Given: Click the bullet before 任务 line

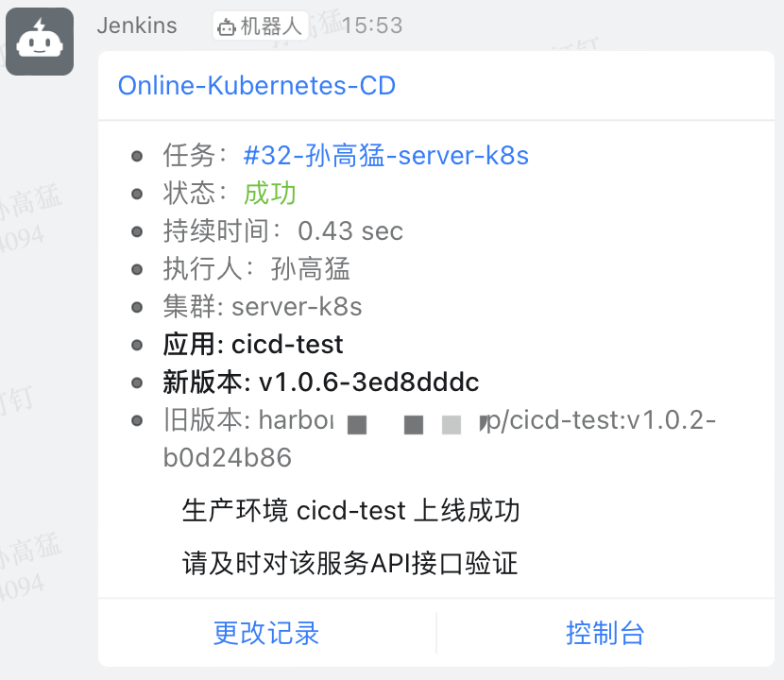Looking at the screenshot, I should coord(137,157).
